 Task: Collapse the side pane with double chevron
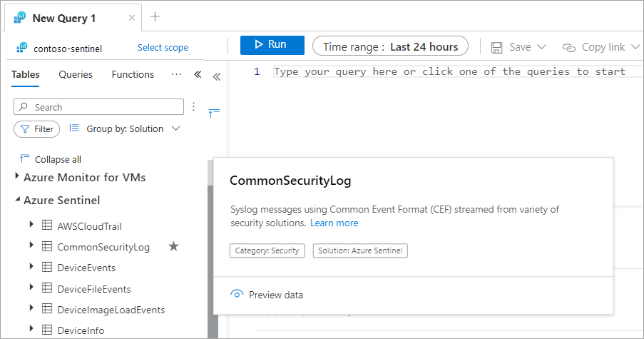198,74
